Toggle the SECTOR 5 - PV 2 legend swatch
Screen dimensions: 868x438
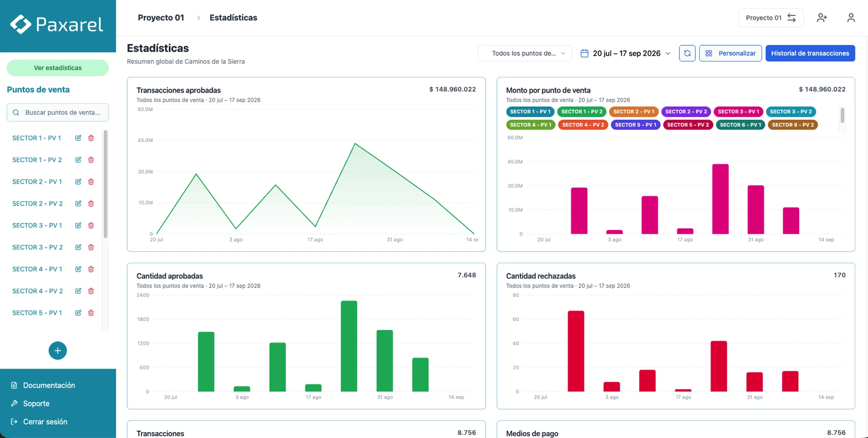click(688, 125)
